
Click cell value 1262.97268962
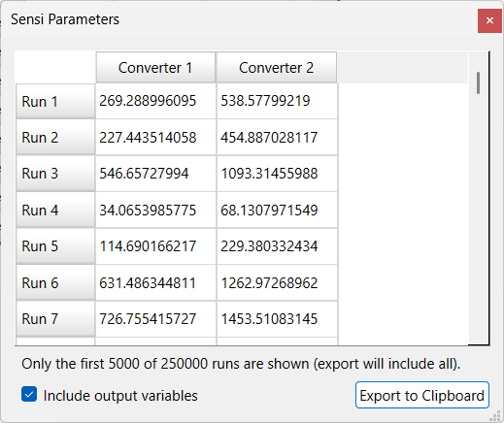click(269, 282)
